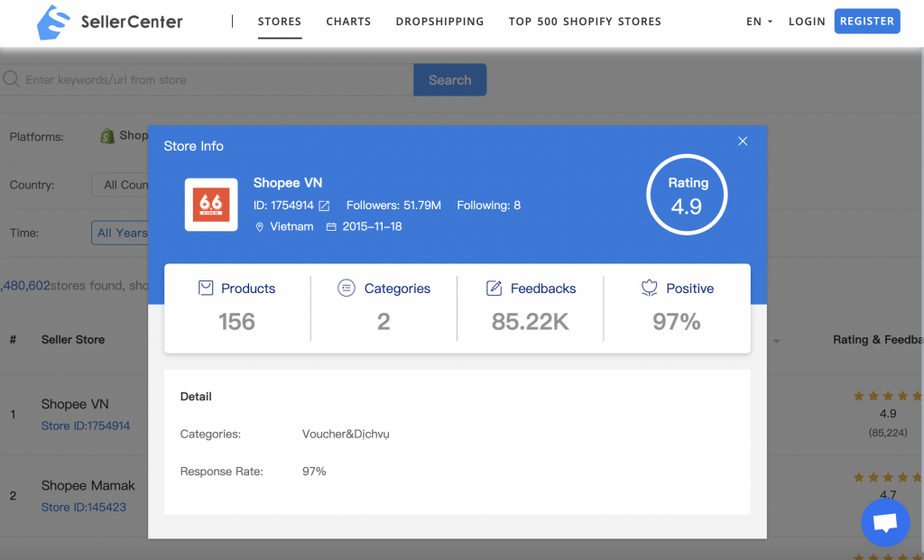Click the Feedbacks count 85.22K
The image size is (924, 560).
point(531,322)
